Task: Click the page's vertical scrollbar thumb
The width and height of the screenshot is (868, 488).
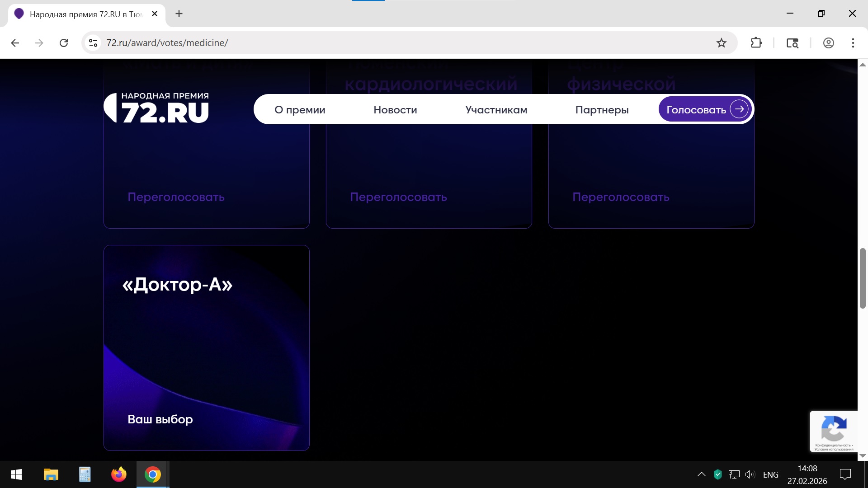Action: [863, 278]
